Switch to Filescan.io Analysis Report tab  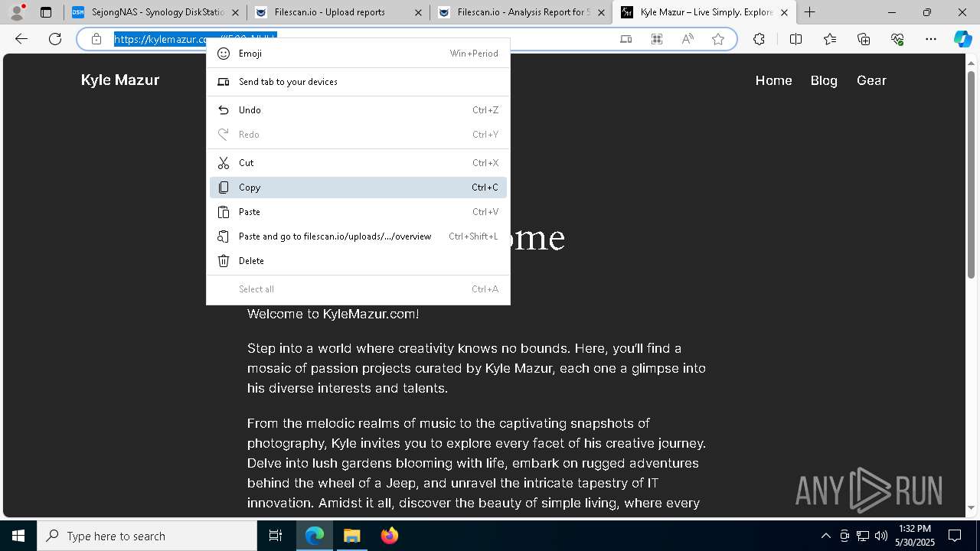521,12
